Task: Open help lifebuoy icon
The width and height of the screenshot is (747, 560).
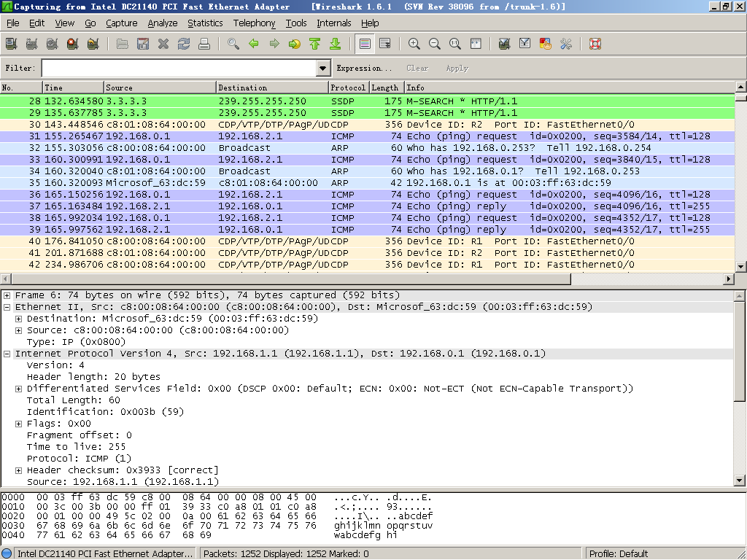Action: pos(595,44)
